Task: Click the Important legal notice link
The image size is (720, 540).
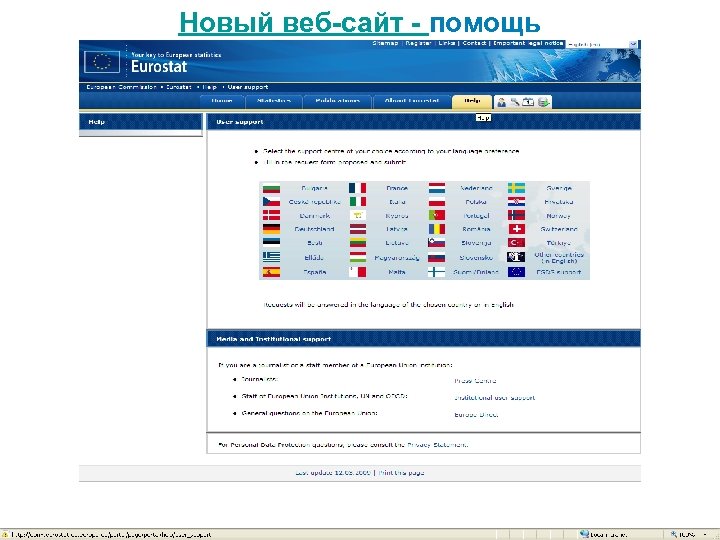Action: (528, 43)
